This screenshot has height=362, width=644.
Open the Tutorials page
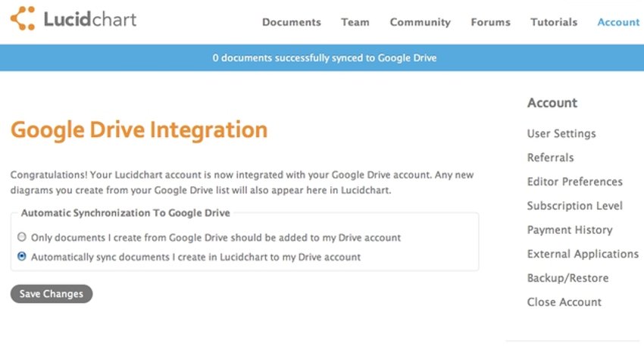554,22
